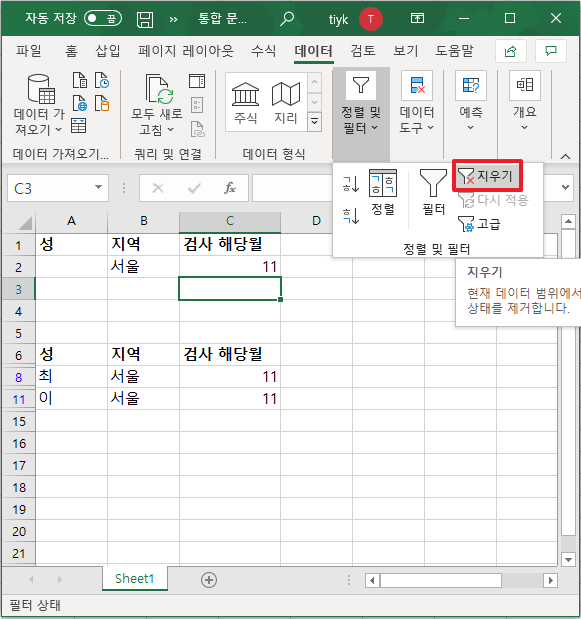The height and width of the screenshot is (619, 581).
Task: Click the vertical scrollbar thumb
Action: pyautogui.click(x=568, y=382)
